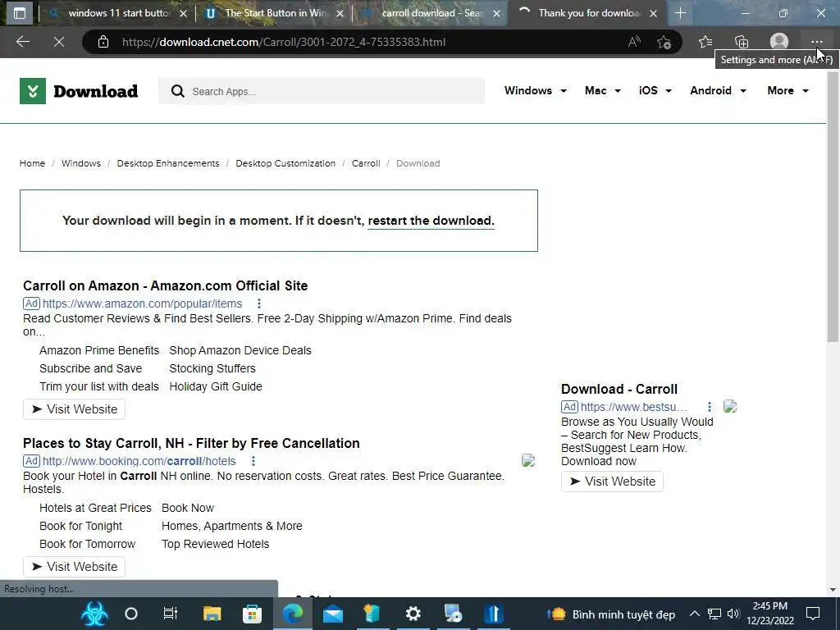The image size is (840, 630).
Task: Open ad options for the Amazon ad
Action: pos(258,304)
